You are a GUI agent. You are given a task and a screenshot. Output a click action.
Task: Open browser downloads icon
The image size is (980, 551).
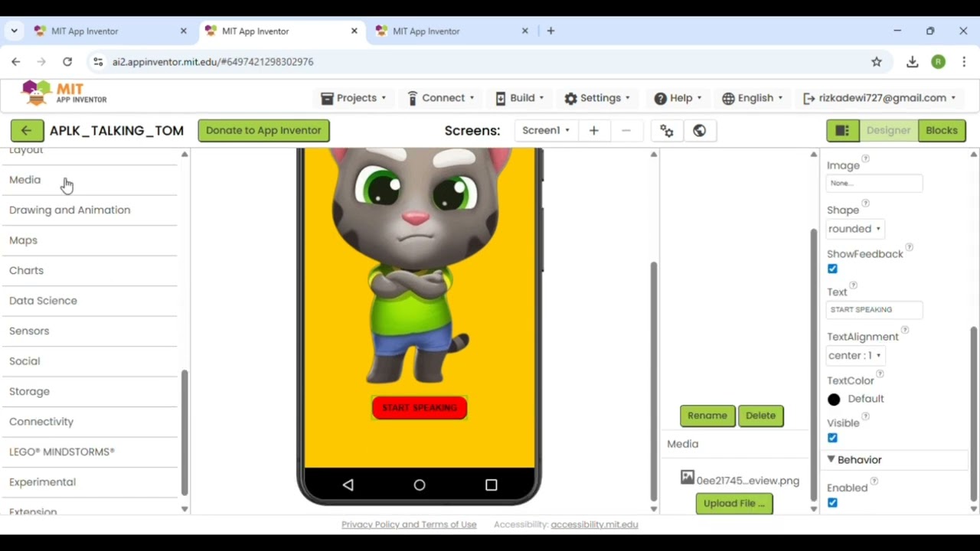pos(912,62)
